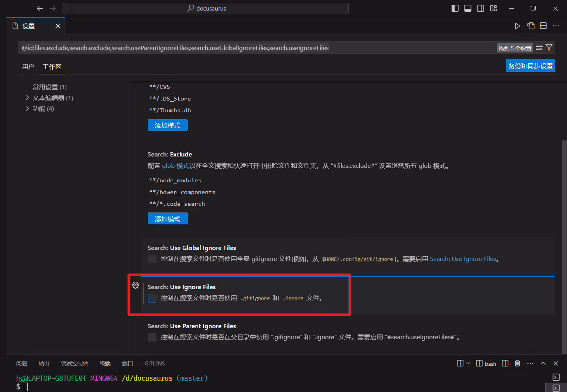Follow Search: Use Ignore Files link
This screenshot has height=392, width=567.
tap(463, 259)
